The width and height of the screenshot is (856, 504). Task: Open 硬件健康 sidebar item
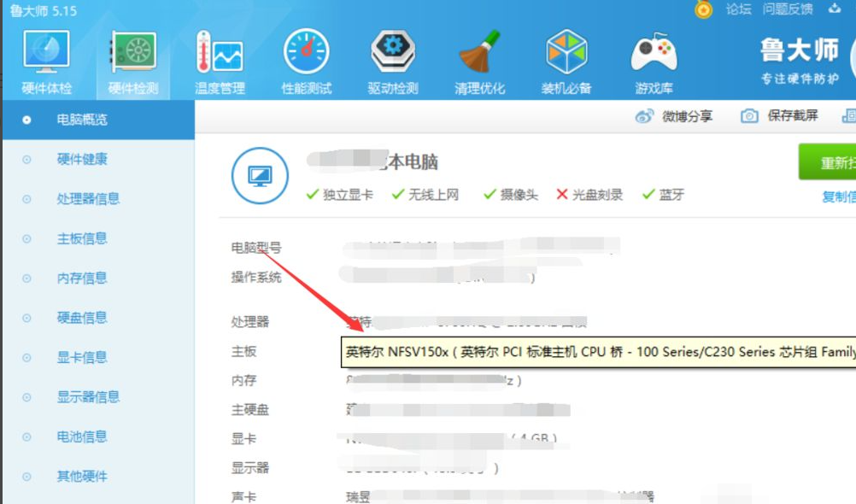coord(82,159)
